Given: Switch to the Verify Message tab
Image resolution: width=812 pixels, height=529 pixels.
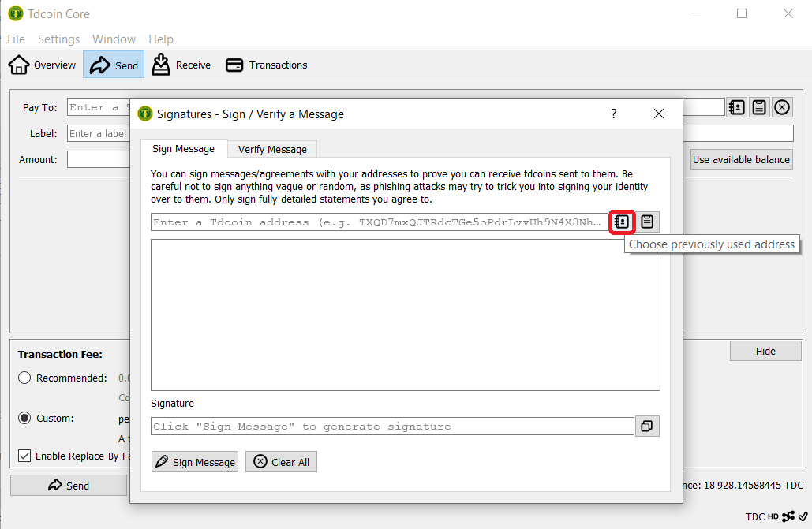Looking at the screenshot, I should 272,149.
